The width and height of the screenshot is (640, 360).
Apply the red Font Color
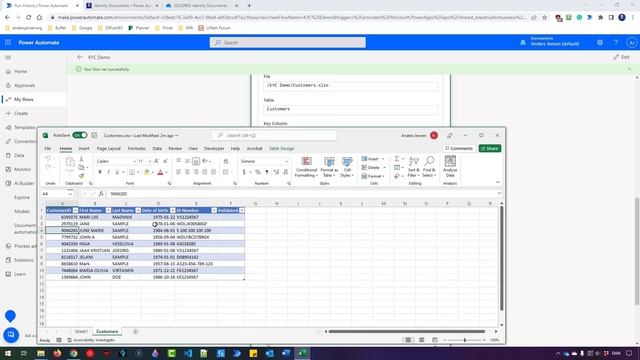160,172
